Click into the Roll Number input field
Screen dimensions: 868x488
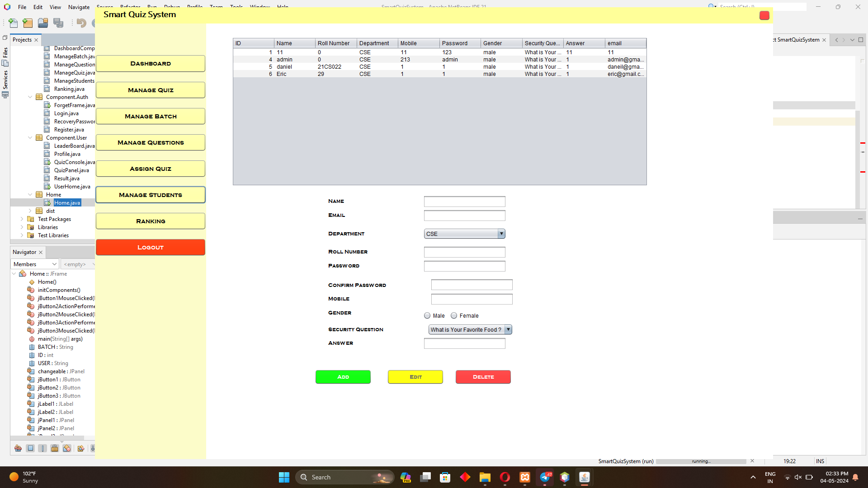pyautogui.click(x=464, y=252)
